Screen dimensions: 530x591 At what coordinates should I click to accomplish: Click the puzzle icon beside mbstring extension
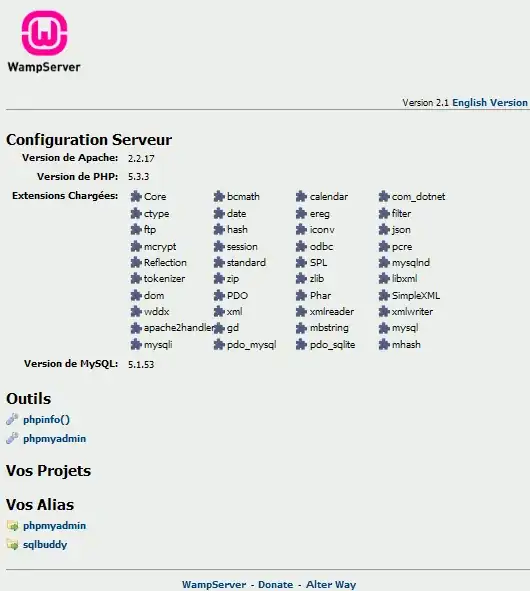point(301,328)
